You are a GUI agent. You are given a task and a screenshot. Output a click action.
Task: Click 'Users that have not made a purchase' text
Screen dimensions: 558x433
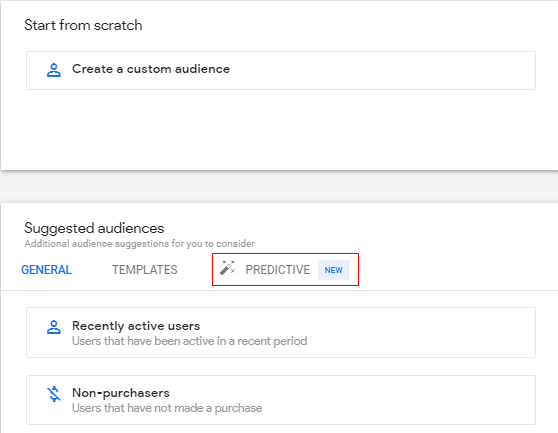pos(167,408)
